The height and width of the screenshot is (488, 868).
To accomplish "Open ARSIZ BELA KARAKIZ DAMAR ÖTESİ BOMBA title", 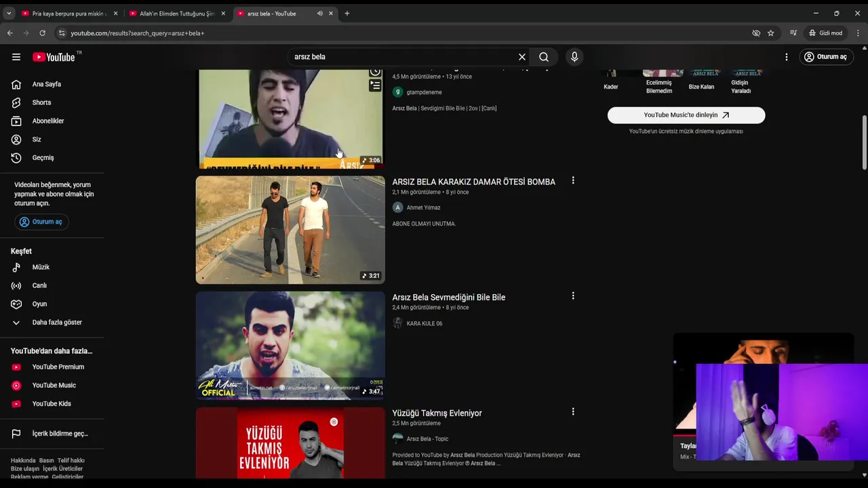I will coord(473,182).
